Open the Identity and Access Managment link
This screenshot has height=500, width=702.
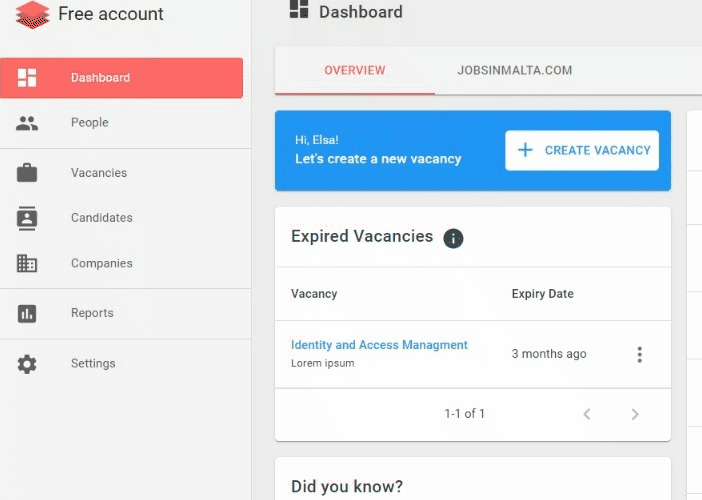(x=379, y=345)
